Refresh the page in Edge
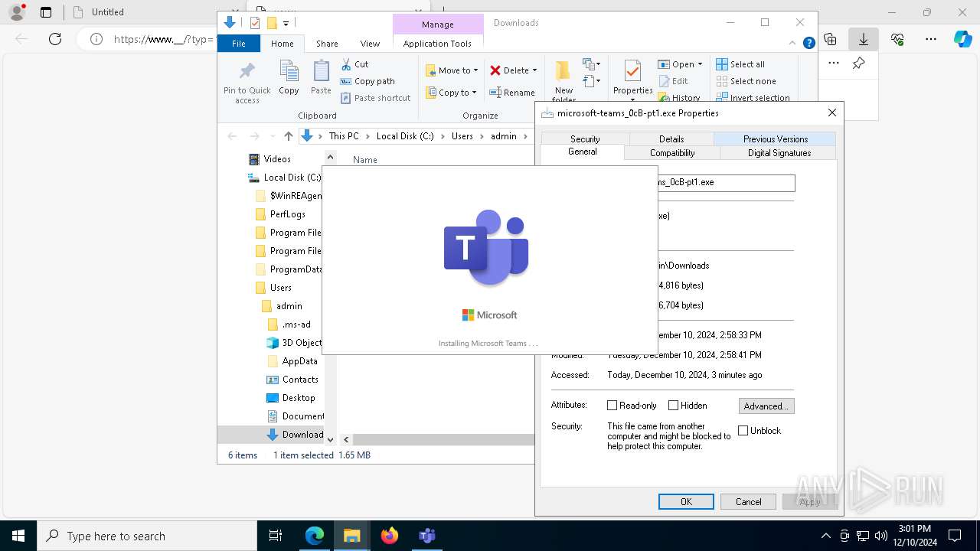Image resolution: width=980 pixels, height=551 pixels. tap(55, 39)
